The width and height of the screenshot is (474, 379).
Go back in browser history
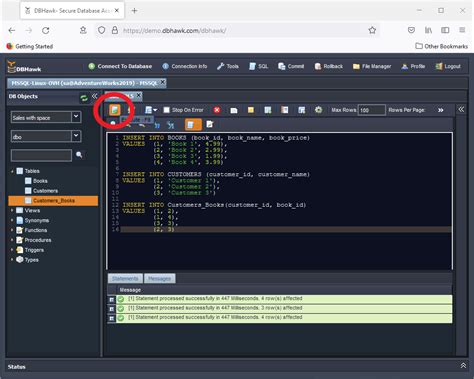[12, 31]
